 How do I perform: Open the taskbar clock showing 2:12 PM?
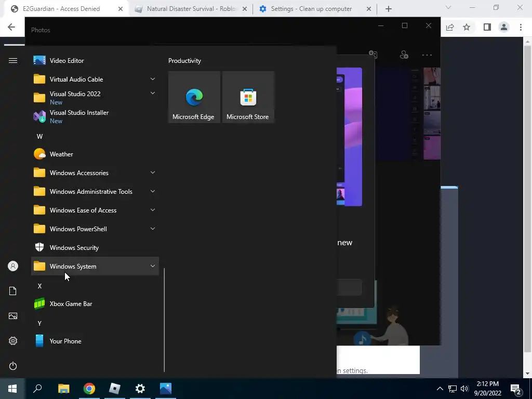coord(487,389)
